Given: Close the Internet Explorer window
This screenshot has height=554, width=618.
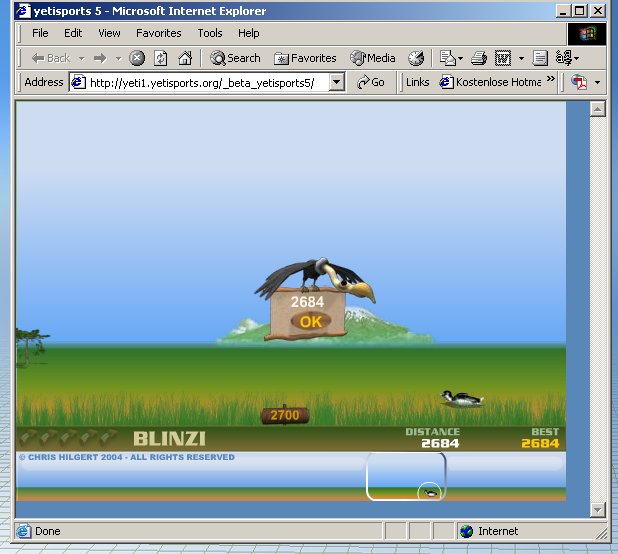Looking at the screenshot, I should point(598,11).
